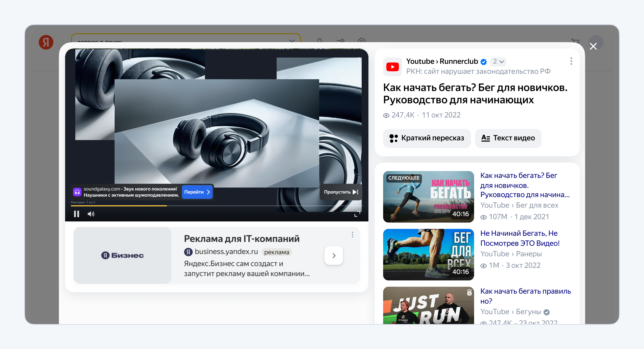Click arrow button on IT-компаний ad card
Screen dimensions: 644x349
(333, 255)
